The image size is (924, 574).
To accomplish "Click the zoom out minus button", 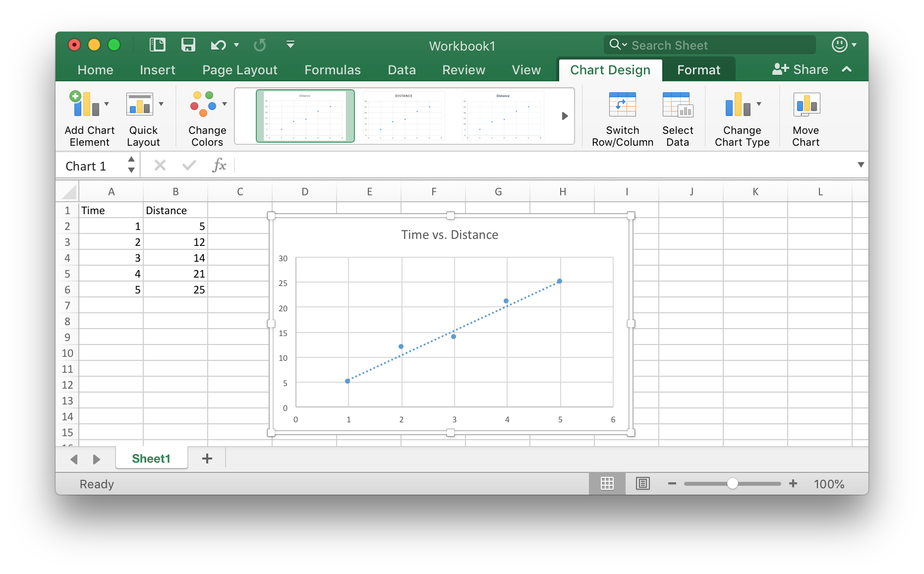I will [672, 483].
